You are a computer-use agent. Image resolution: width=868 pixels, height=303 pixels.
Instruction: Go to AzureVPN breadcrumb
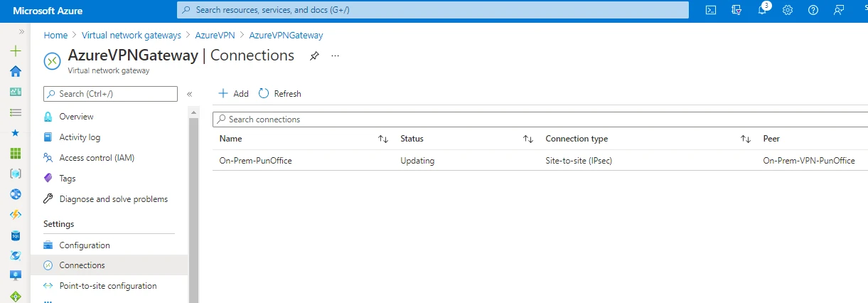tap(216, 35)
